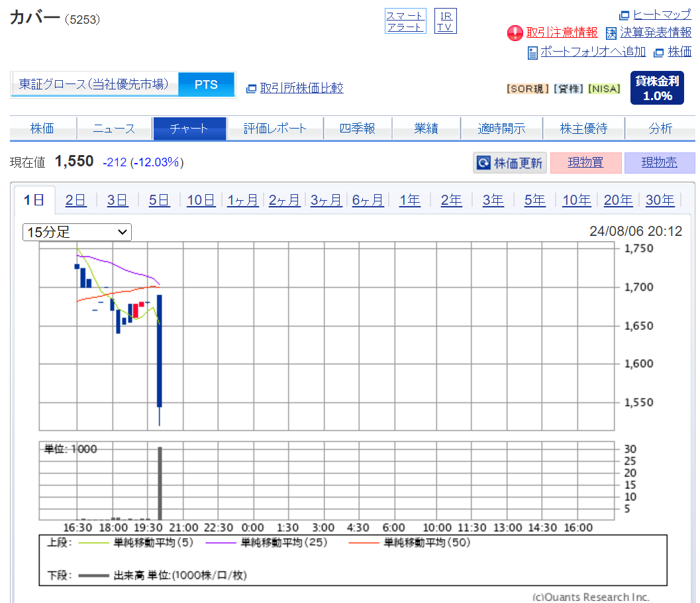The height and width of the screenshot is (603, 700).
Task: Click the change value -212 (-12.03%)
Action: [x=143, y=162]
